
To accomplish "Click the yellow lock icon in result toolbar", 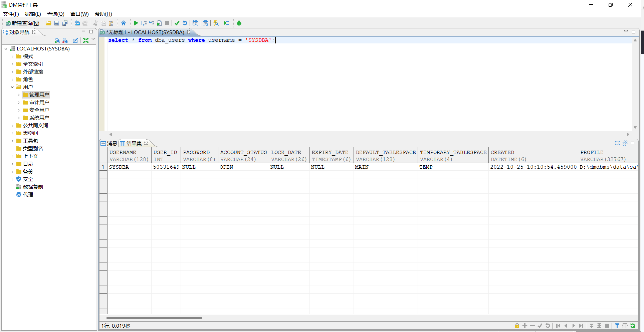I will [517, 326].
